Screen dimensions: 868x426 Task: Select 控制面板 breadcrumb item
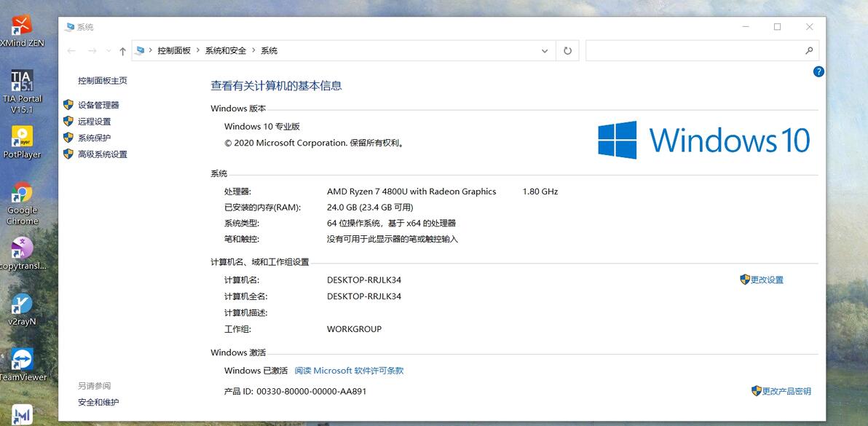click(174, 50)
